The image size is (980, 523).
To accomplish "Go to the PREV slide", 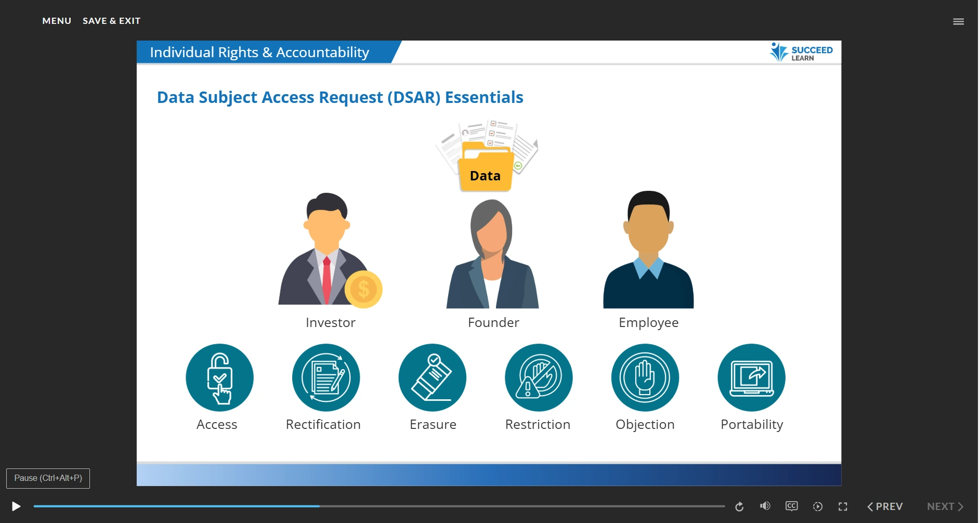I will [x=885, y=506].
